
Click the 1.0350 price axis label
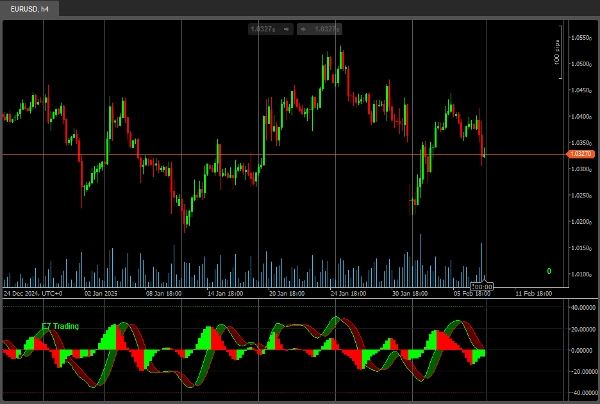pos(581,143)
